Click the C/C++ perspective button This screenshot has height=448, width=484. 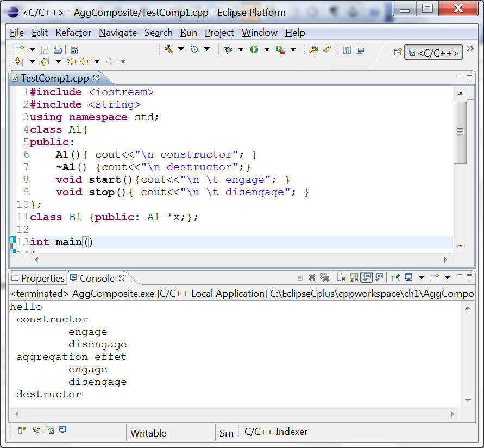click(433, 52)
